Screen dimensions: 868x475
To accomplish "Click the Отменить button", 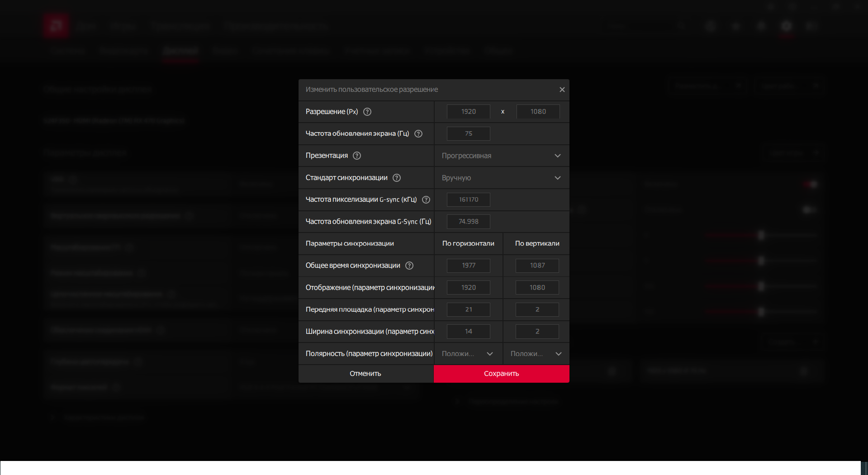I will click(x=365, y=374).
